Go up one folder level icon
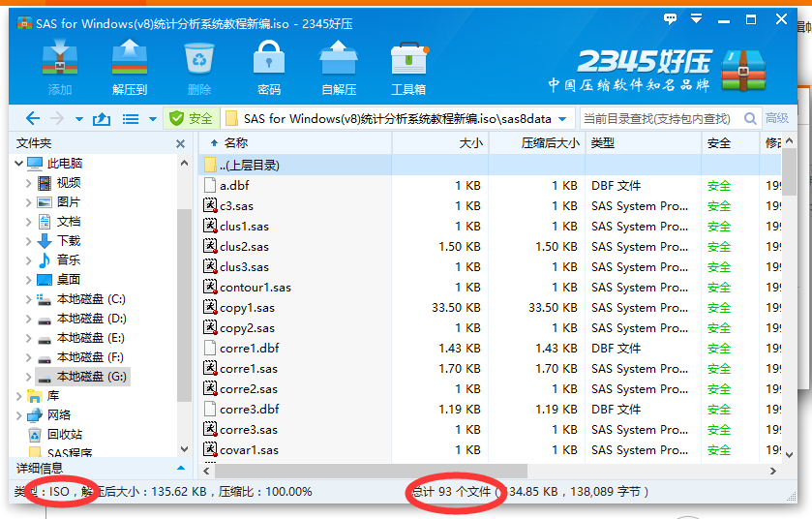Viewport: 812px width, 519px height. click(102, 119)
